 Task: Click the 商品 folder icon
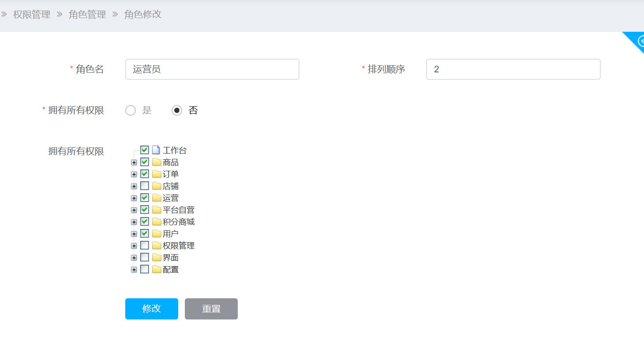click(x=157, y=162)
